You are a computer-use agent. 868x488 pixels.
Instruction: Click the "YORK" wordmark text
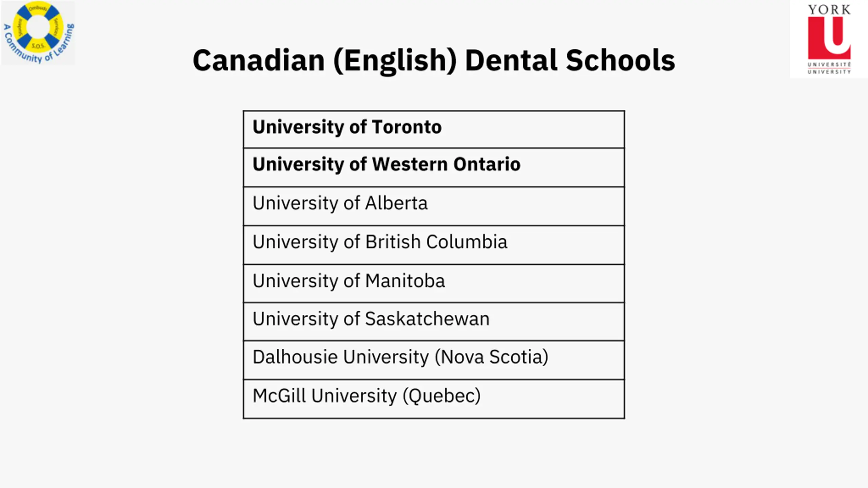(829, 10)
